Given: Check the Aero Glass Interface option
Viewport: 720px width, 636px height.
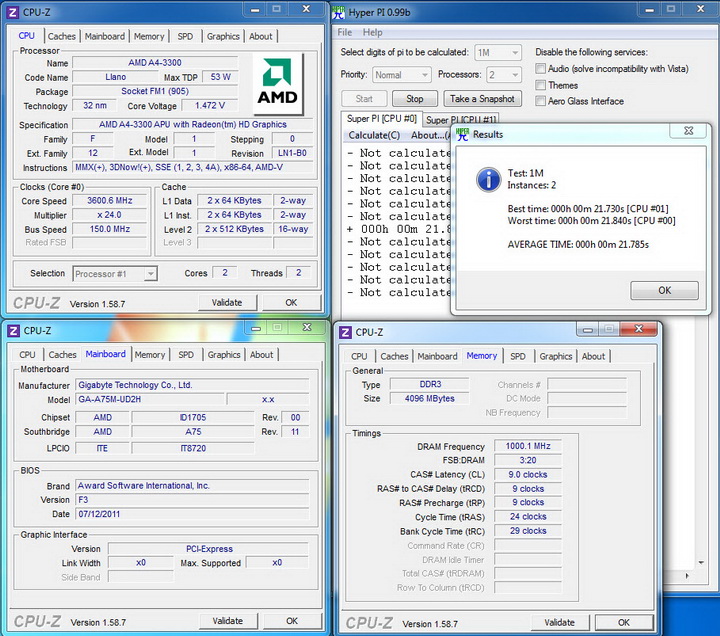Looking at the screenshot, I should (x=541, y=101).
